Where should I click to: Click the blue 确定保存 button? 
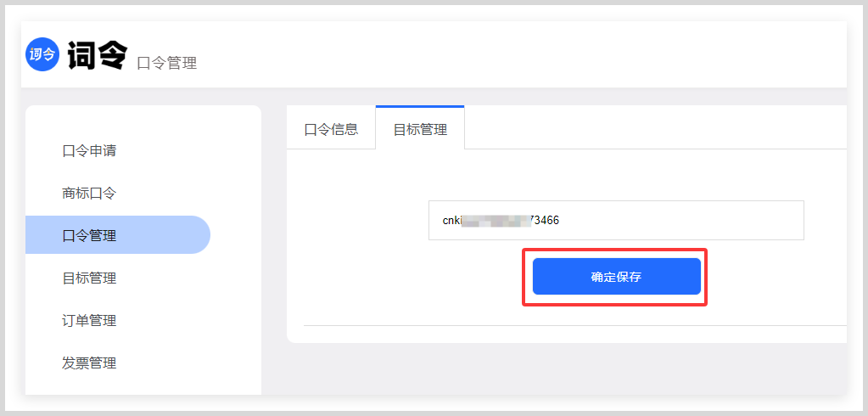(617, 277)
